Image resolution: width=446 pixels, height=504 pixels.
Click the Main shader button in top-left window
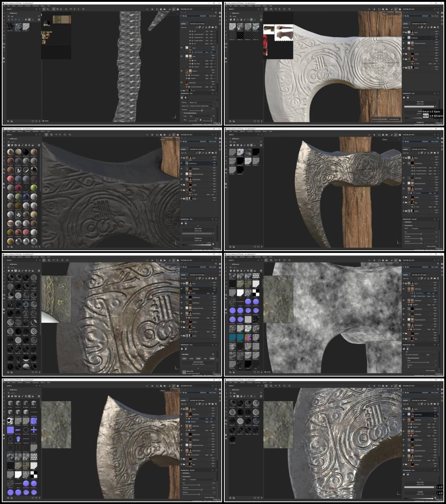(x=213, y=16)
